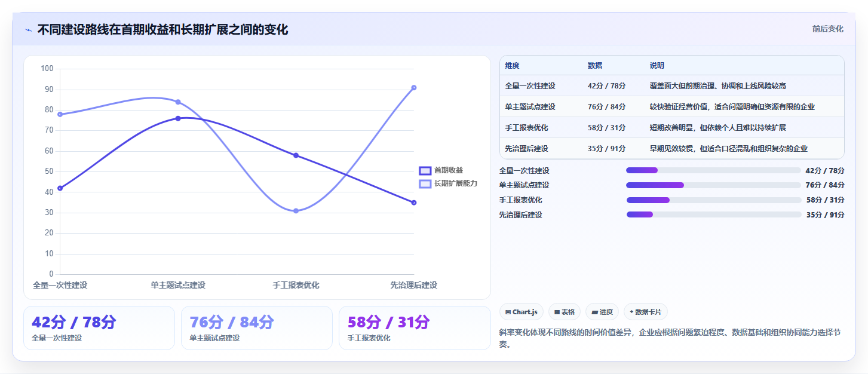Click x-axis label 全量一次性建设
868x374 pixels.
pyautogui.click(x=60, y=286)
